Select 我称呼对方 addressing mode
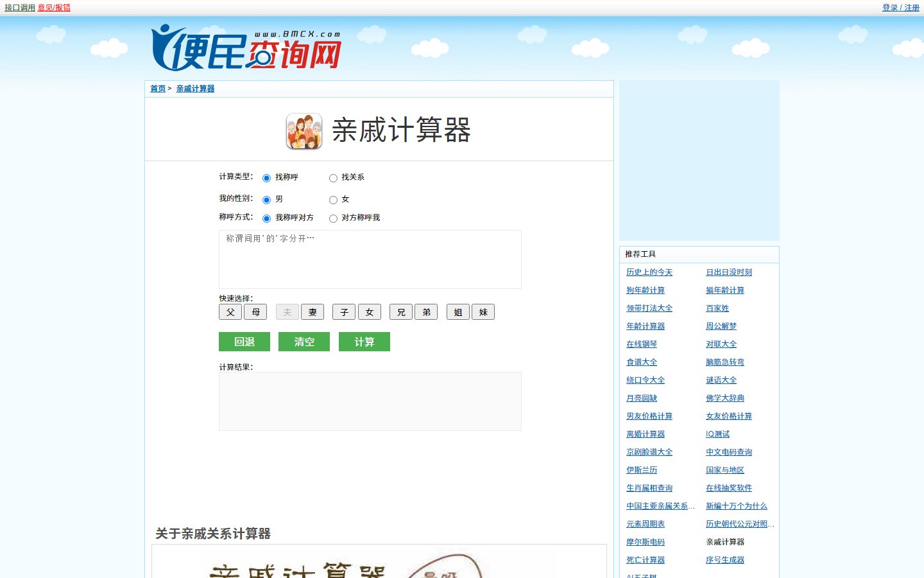 click(266, 218)
